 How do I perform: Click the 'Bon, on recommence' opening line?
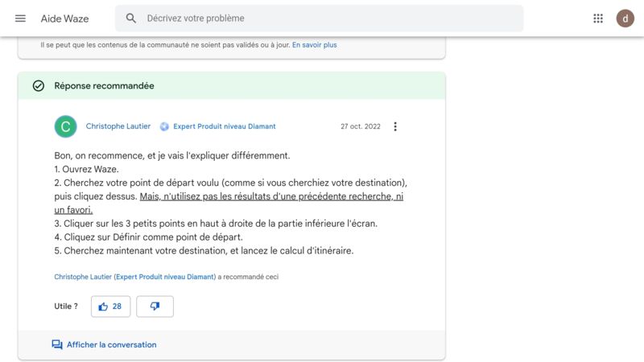(x=172, y=155)
